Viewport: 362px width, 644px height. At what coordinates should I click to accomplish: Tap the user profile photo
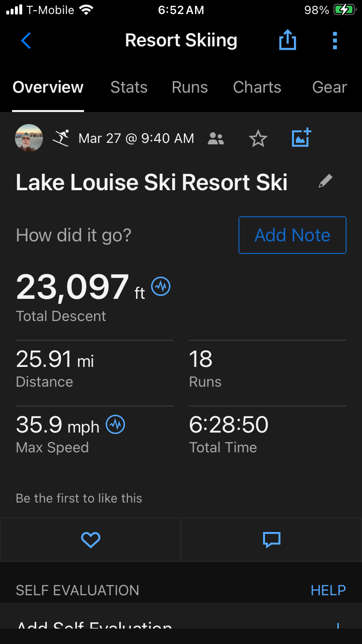(x=29, y=139)
